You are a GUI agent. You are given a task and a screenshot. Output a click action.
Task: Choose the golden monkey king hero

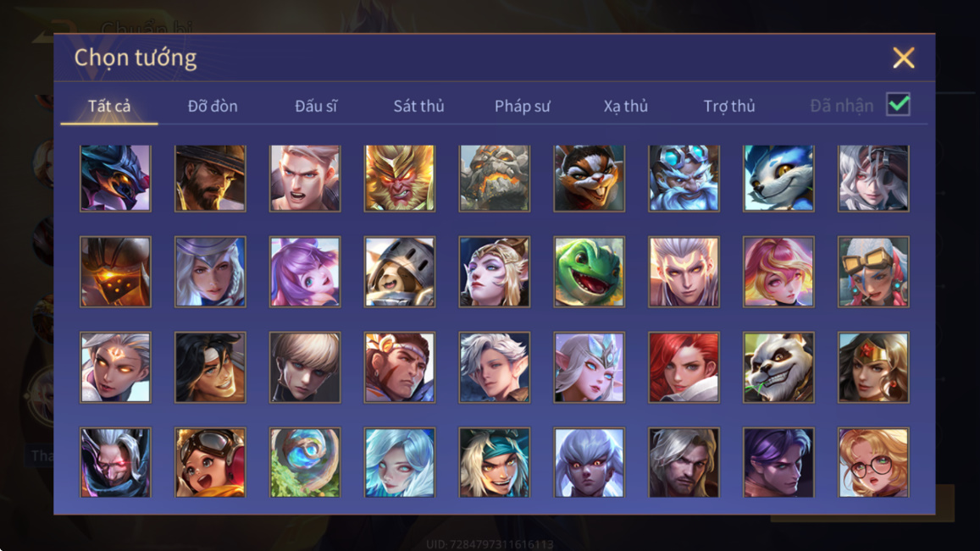coord(400,178)
